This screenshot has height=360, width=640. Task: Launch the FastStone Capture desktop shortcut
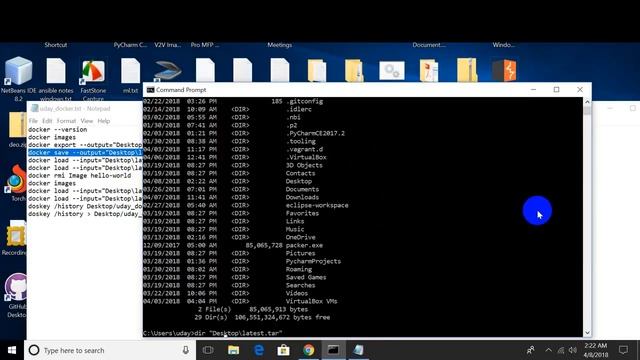(x=93, y=78)
